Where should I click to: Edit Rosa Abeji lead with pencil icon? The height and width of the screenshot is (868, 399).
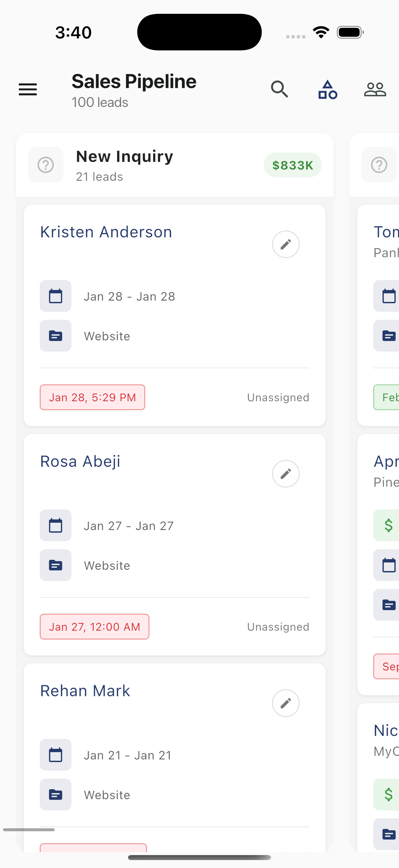(x=286, y=474)
